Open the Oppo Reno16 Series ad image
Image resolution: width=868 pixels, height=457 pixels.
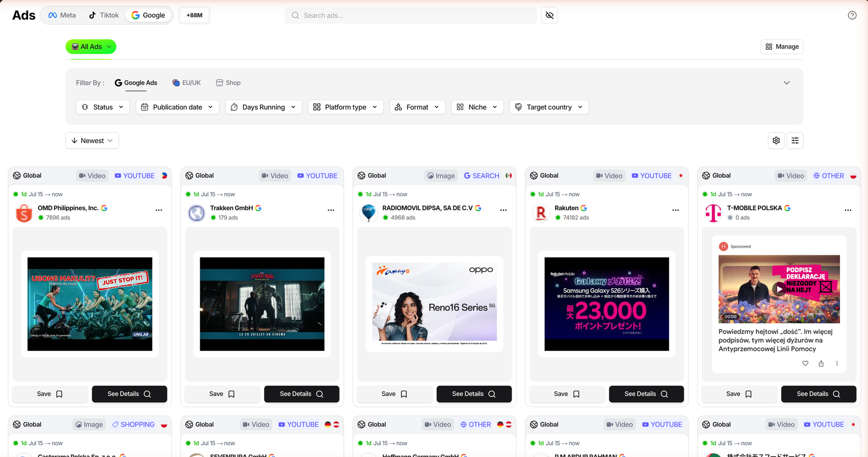pos(435,304)
